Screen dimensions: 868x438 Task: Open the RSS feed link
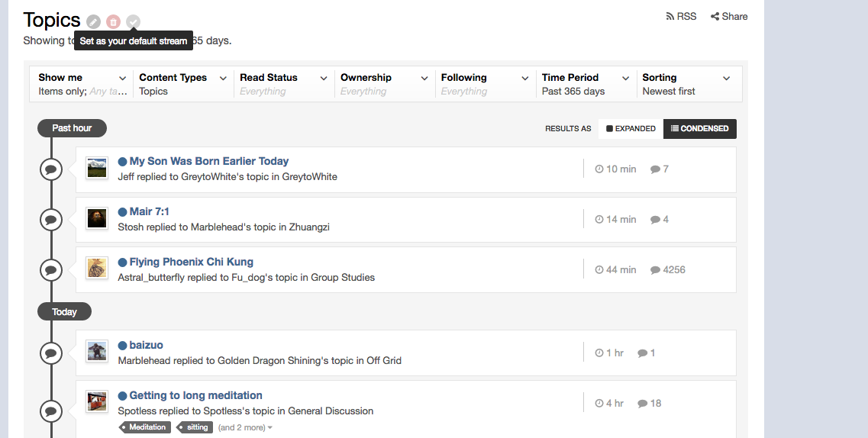(681, 17)
